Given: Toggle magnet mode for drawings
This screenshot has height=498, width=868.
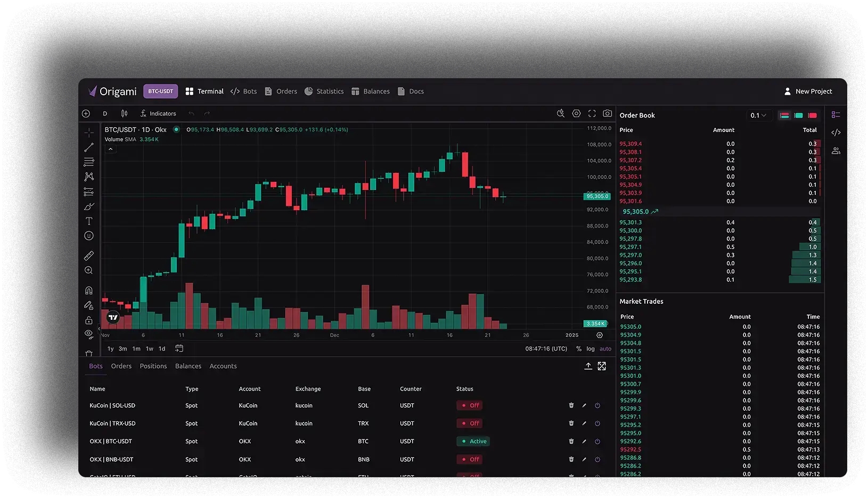Looking at the screenshot, I should (89, 290).
